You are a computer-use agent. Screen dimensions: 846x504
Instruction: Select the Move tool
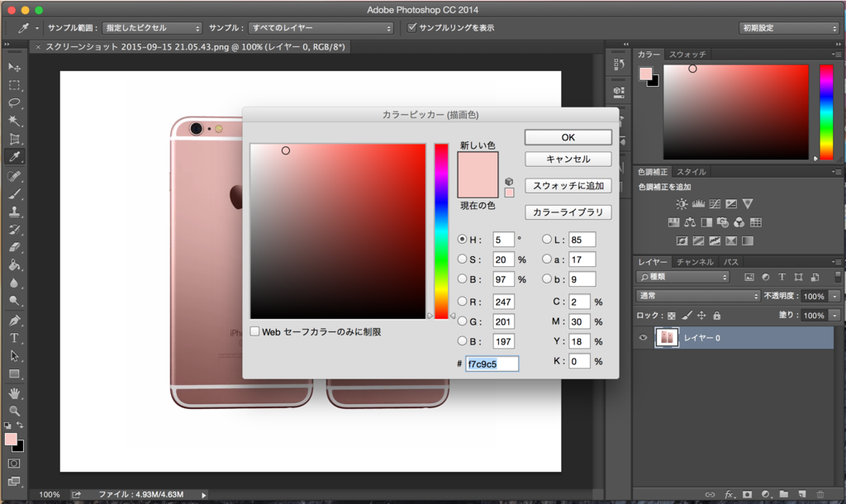click(15, 67)
